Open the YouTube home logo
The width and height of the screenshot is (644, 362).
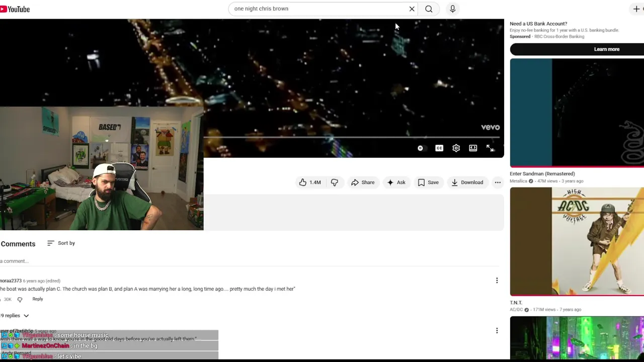tap(15, 9)
